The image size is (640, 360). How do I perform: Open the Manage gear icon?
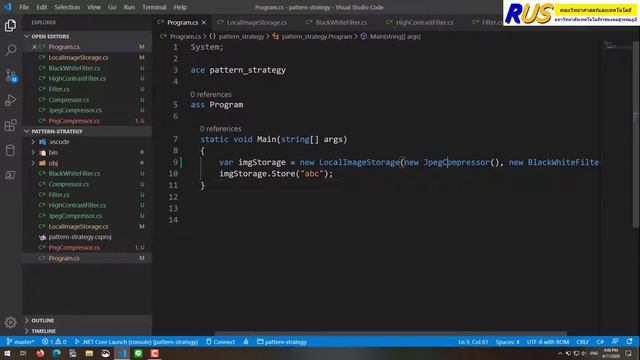(10, 322)
